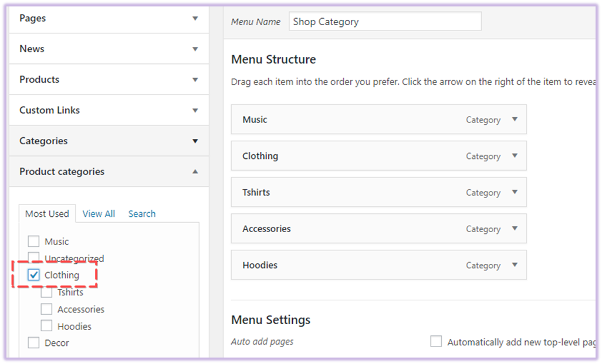This screenshot has height=364, width=602.
Task: Open Music menu item settings arrow
Action: tap(515, 120)
